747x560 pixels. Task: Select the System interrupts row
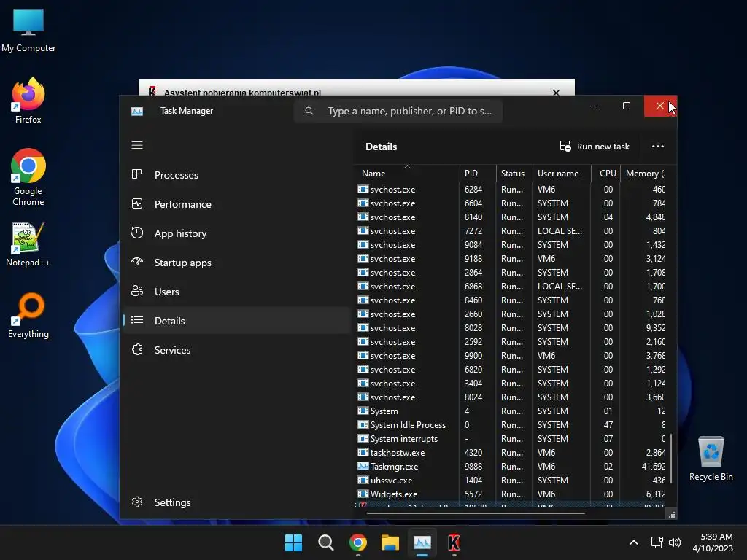[511, 438]
